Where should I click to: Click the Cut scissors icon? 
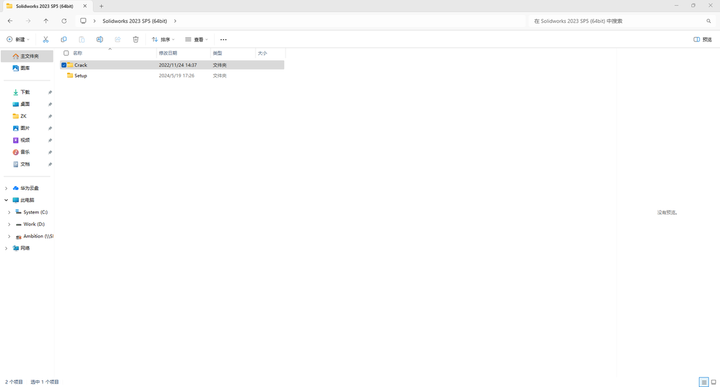[45, 39]
